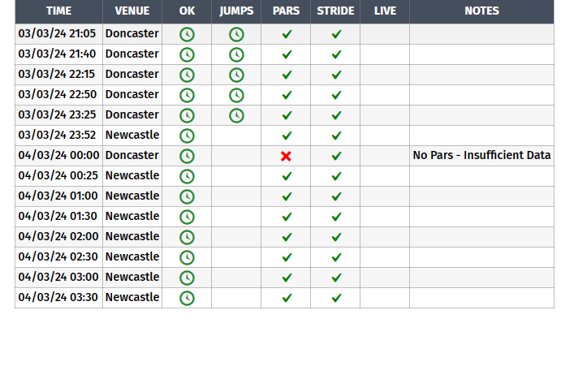Click the JUMPS clock icon for Doncaster 21:40
This screenshot has height=392, width=587.
pyautogui.click(x=236, y=54)
